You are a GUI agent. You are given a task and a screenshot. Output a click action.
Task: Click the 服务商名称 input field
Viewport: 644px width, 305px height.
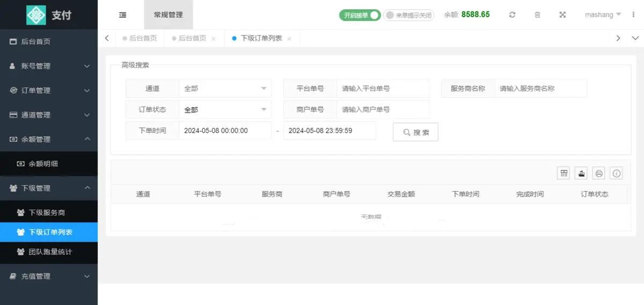pos(541,89)
